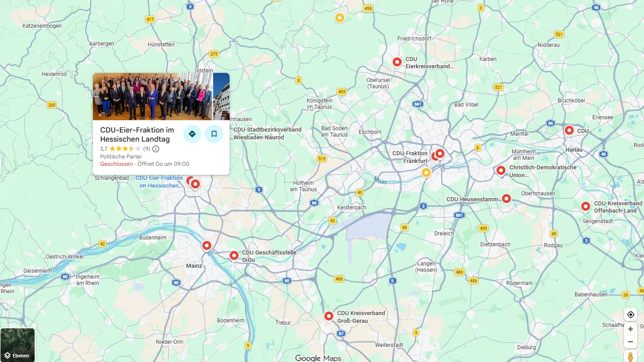Toggle the satellite view thumbnail

17,339
